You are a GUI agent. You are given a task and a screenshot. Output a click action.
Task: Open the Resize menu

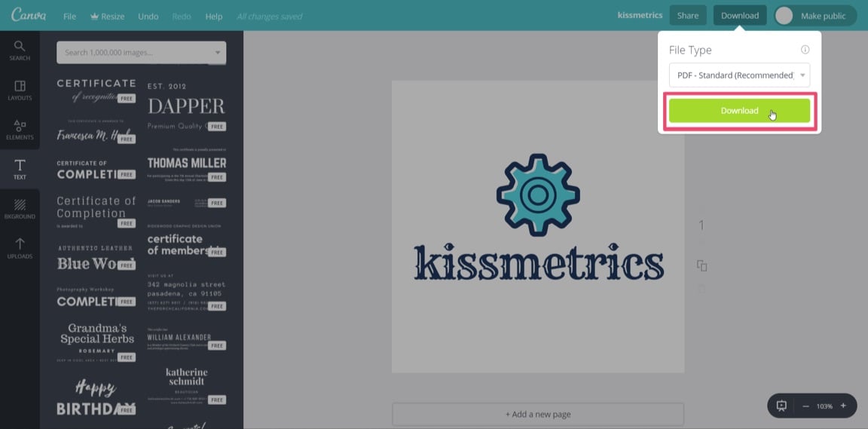[x=108, y=16]
